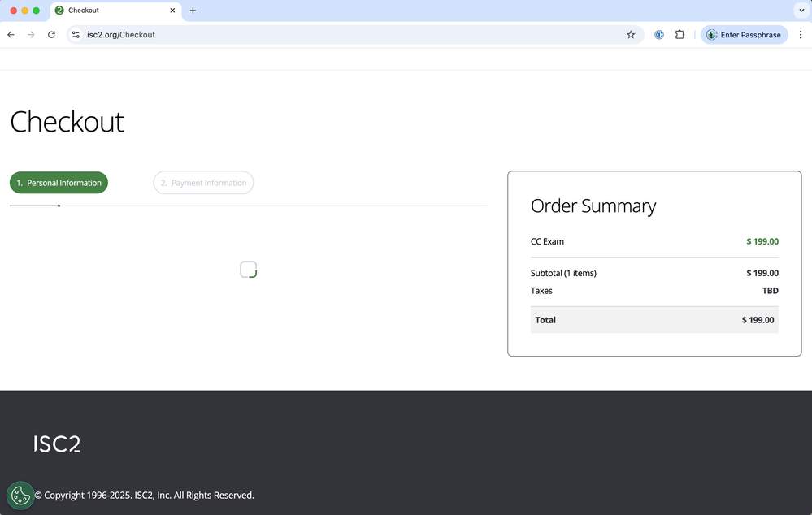Click the CC Exam line in Order Summary
The height and width of the screenshot is (515, 812).
pyautogui.click(x=547, y=241)
